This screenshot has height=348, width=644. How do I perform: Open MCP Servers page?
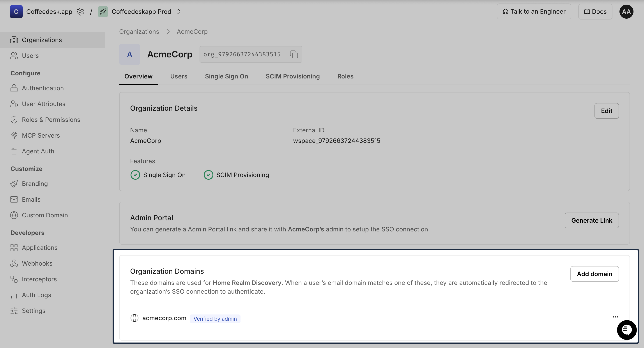pyautogui.click(x=41, y=135)
